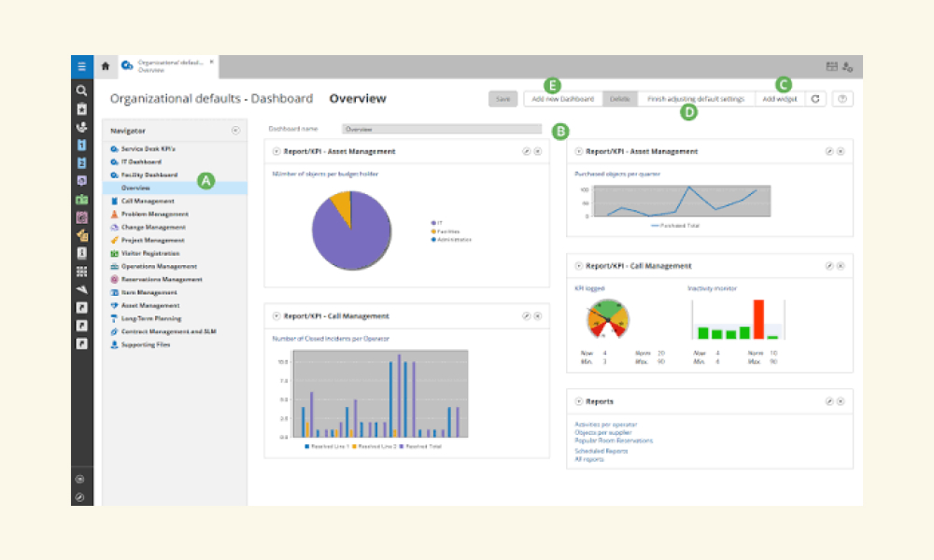This screenshot has height=560, width=934.
Task: Collapse the KPI logged Call Management widget
Action: pos(578,266)
